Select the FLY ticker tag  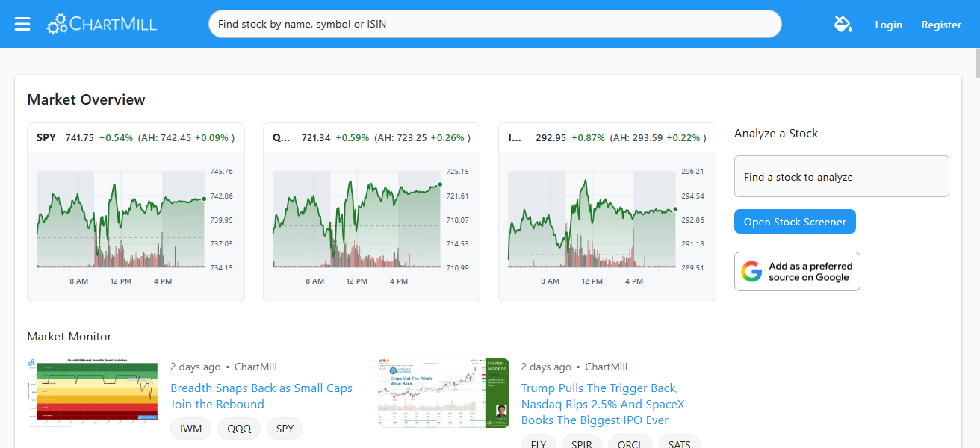pos(539,442)
